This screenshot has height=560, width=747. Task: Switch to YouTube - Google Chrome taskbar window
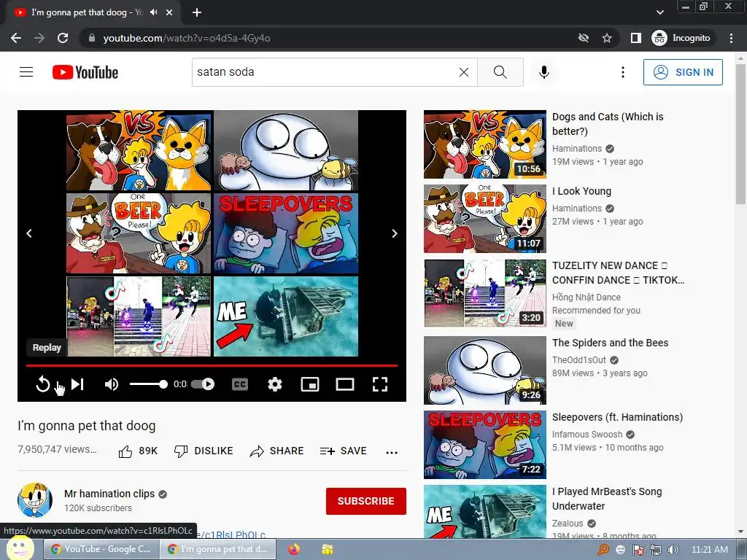click(x=101, y=549)
